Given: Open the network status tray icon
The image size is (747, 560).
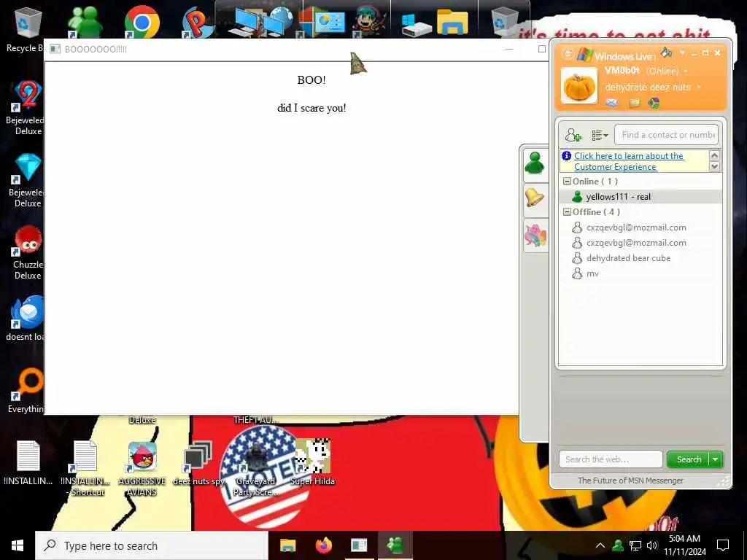Looking at the screenshot, I should tap(635, 545).
